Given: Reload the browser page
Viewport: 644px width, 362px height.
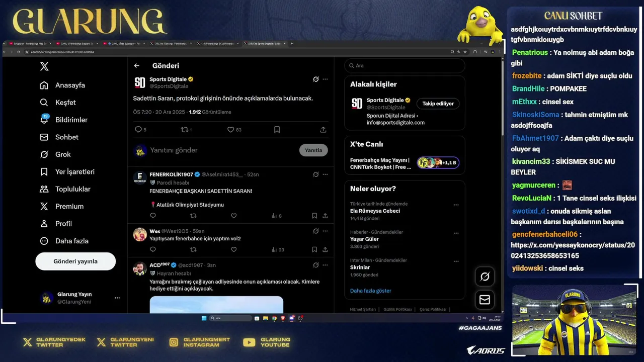Looking at the screenshot, I should 19,52.
